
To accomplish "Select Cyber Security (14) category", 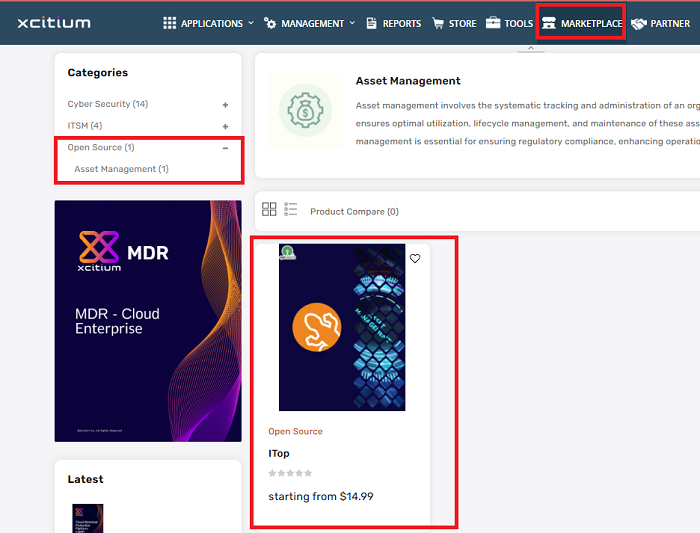I will click(x=108, y=104).
